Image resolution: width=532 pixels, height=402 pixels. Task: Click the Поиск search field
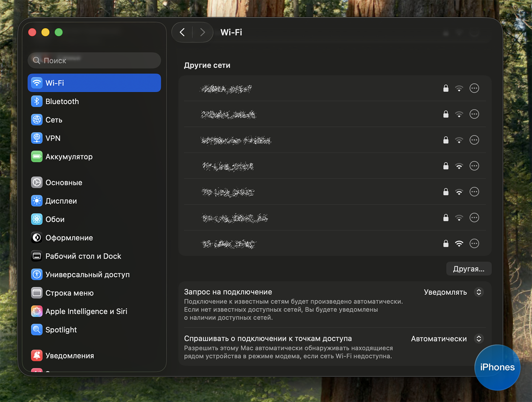coord(94,61)
